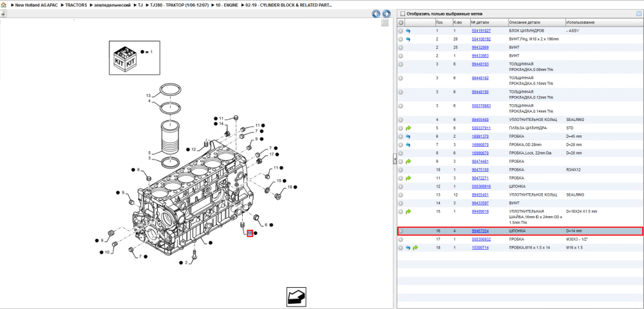Screen dimensions: 644x309
Task: Click the circle icon for part 98475100
Action: click(x=401, y=169)
